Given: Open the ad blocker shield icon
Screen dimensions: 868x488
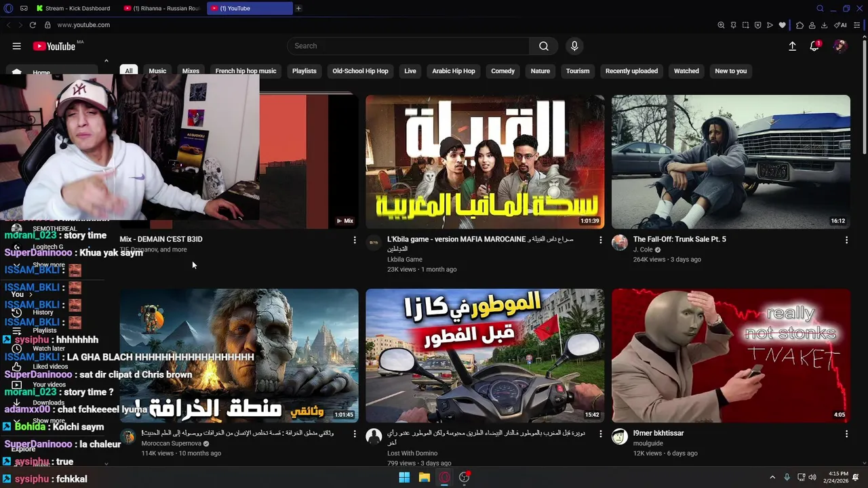Looking at the screenshot, I should click(x=757, y=25).
